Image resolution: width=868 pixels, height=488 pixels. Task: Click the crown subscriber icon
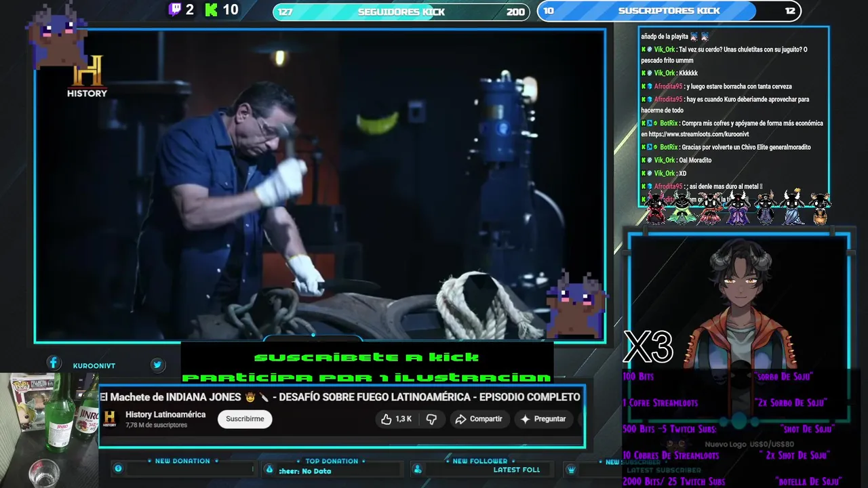tap(571, 469)
